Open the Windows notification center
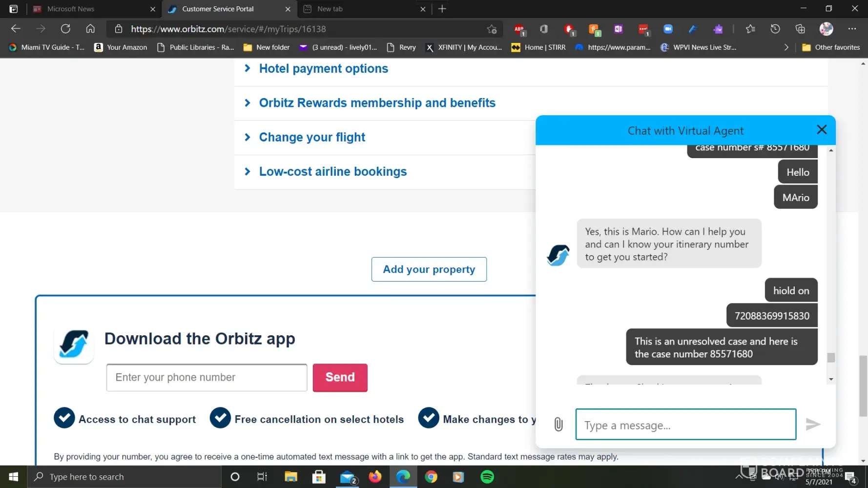 (850, 477)
